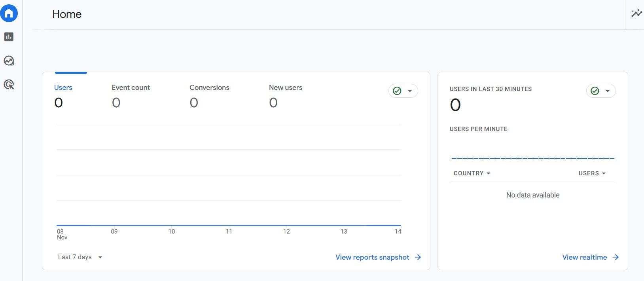Click the arrow beside View realtime
Viewport: 644px width, 281px height.
[616, 257]
